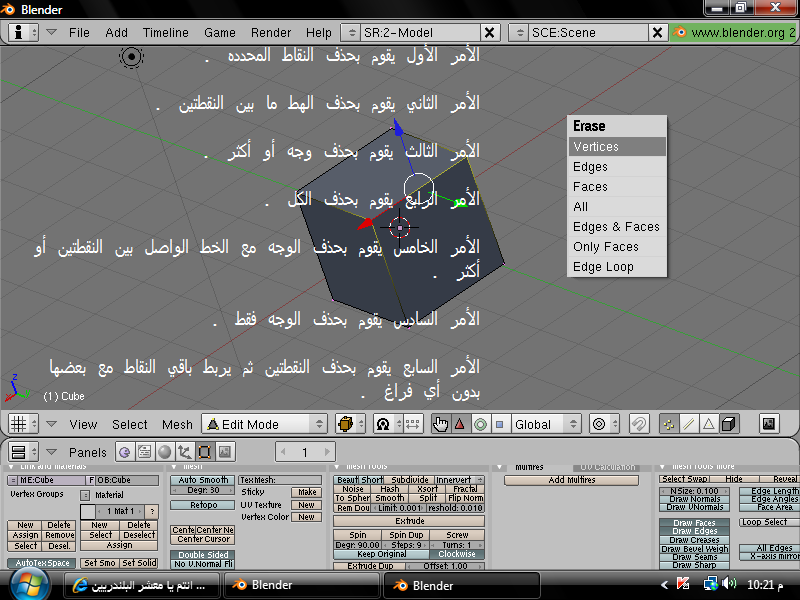The height and width of the screenshot is (600, 800).
Task: Open the Mesh menu in 3D view
Action: click(177, 424)
